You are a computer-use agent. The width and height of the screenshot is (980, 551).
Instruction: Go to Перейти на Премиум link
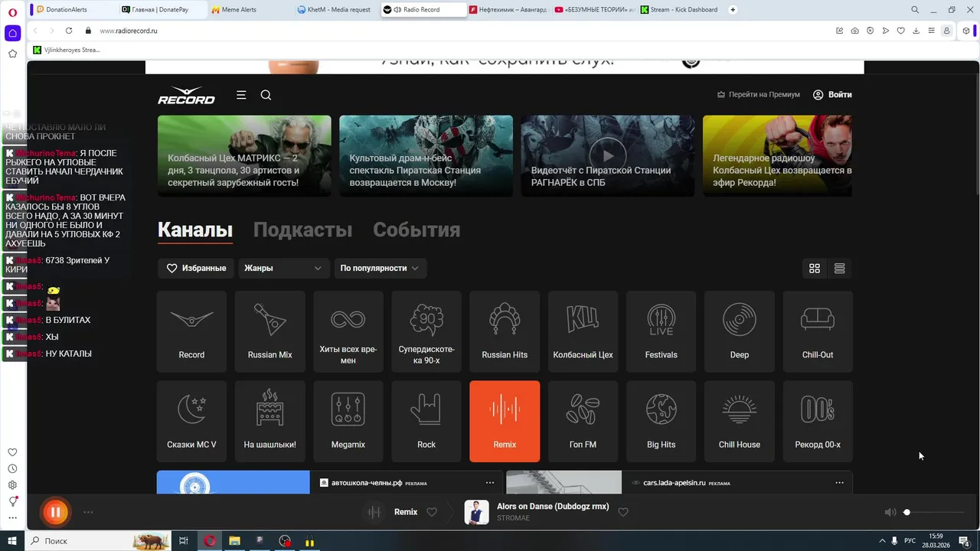tap(759, 95)
